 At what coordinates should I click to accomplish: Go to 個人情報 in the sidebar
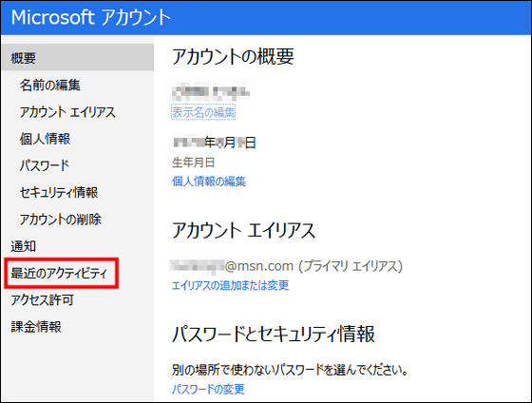pos(45,139)
